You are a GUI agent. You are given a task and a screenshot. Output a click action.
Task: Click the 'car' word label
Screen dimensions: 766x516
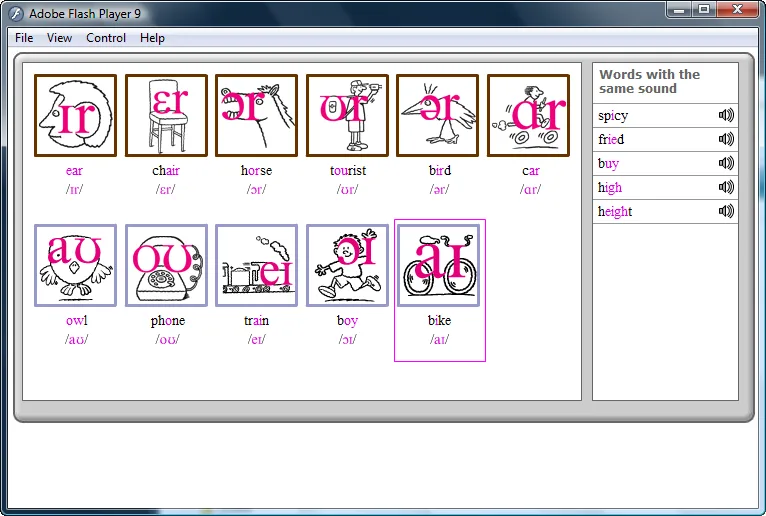tap(531, 171)
